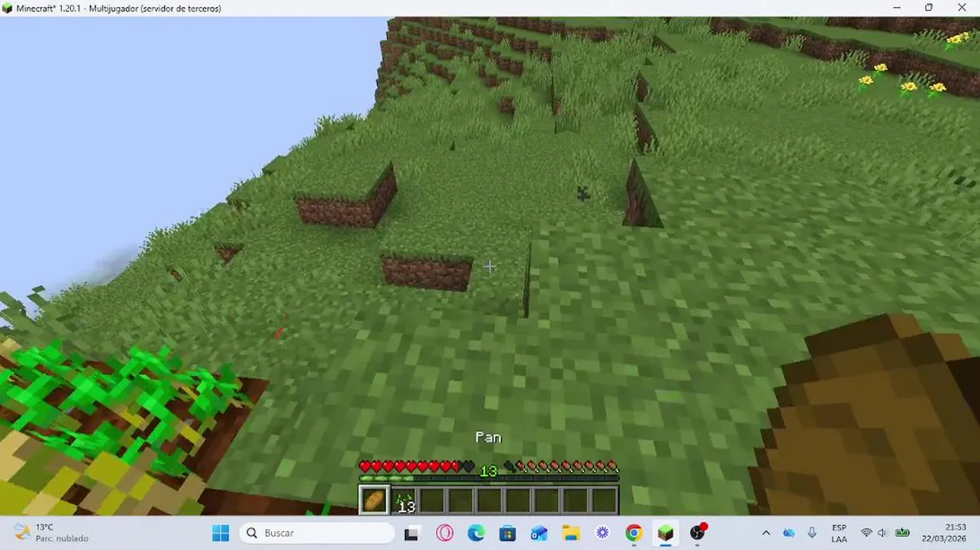Open Microsoft Edge from the taskbar
This screenshot has height=550, width=980.
point(476,533)
